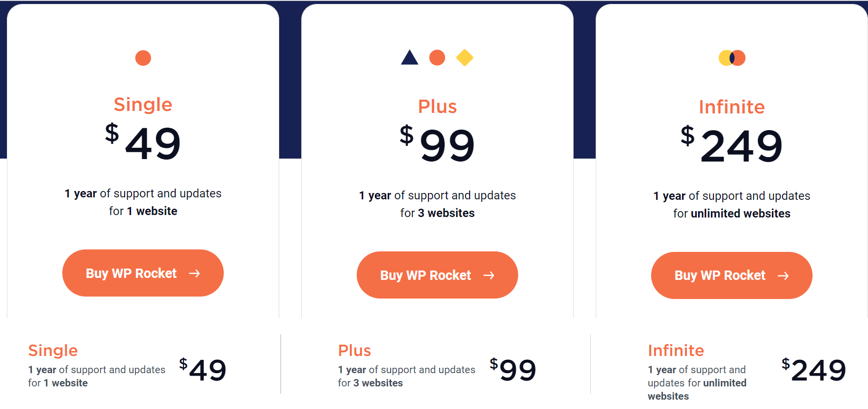Click the orange circle icon above Plus
868x409 pixels.
coord(437,58)
